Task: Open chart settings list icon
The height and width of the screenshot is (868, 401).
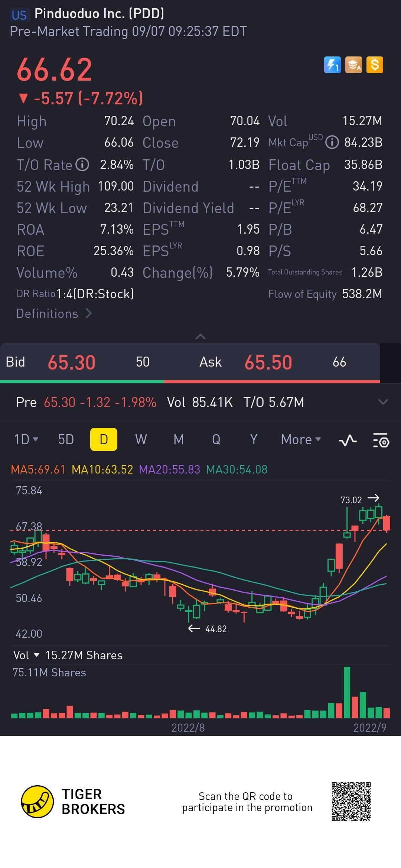Action: tap(381, 440)
